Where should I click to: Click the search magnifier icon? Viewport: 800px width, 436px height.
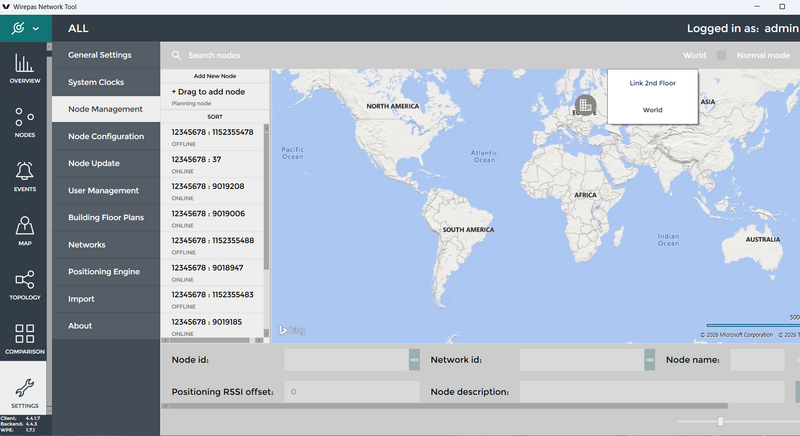click(x=176, y=55)
